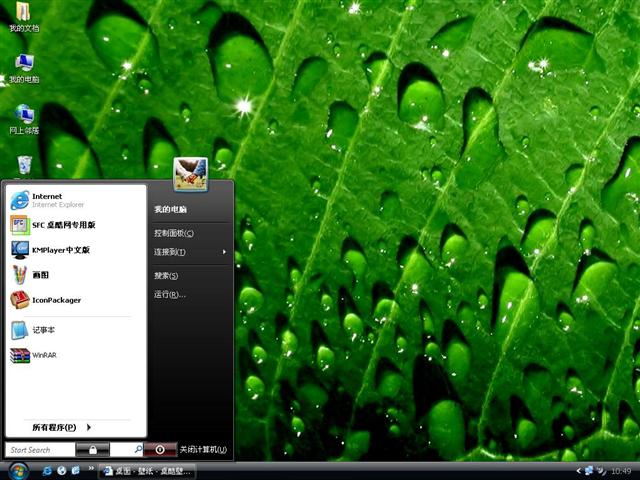Expand hidden system tray icons arrow
The height and width of the screenshot is (480, 640).
pyautogui.click(x=578, y=471)
